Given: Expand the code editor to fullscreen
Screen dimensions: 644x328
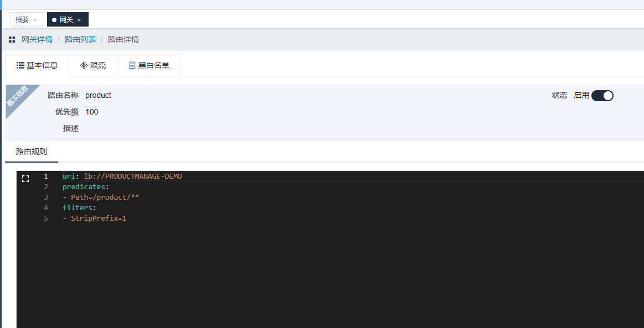Looking at the screenshot, I should [x=25, y=178].
